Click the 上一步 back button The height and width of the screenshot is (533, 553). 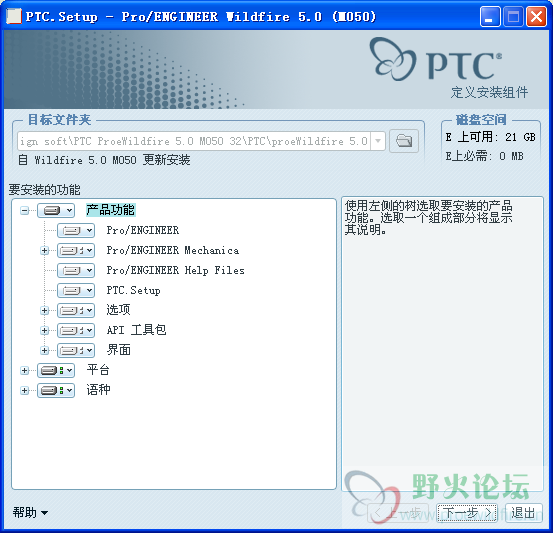[x=398, y=513]
